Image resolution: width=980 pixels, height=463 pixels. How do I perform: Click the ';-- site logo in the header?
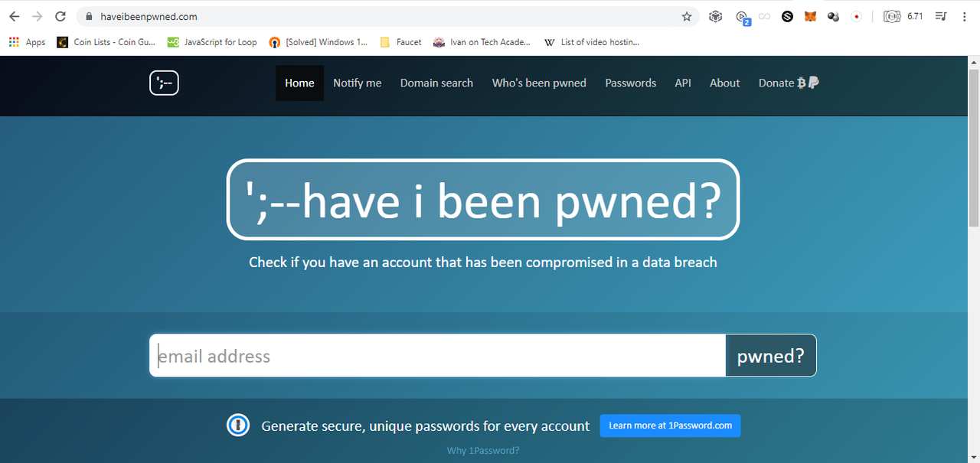(164, 83)
